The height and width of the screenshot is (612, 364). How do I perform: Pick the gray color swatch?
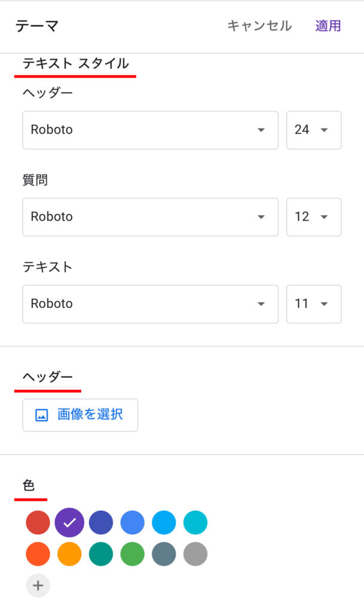195,554
